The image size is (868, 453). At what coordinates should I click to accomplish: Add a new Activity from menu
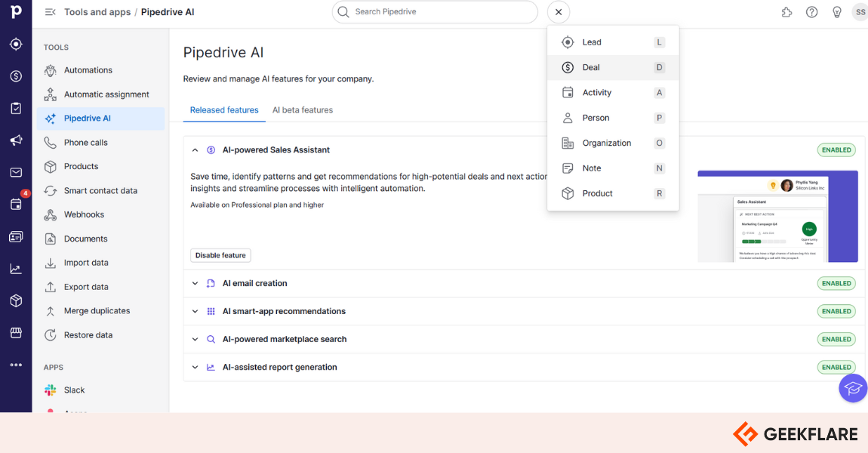coord(613,92)
